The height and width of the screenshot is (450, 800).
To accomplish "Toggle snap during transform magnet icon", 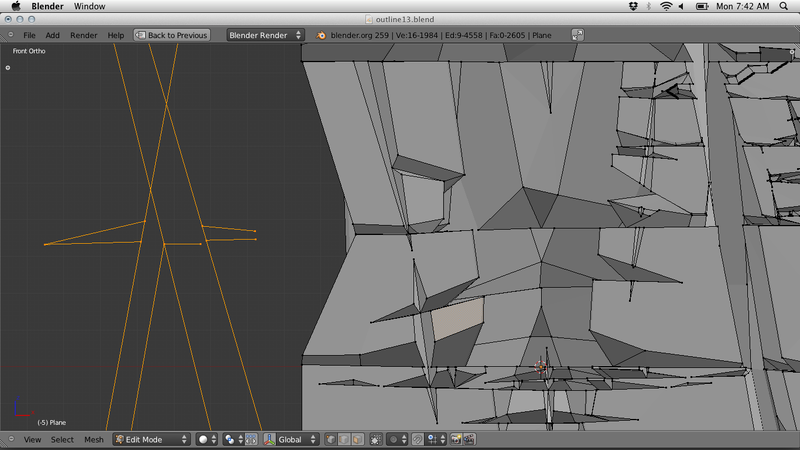I will point(417,439).
